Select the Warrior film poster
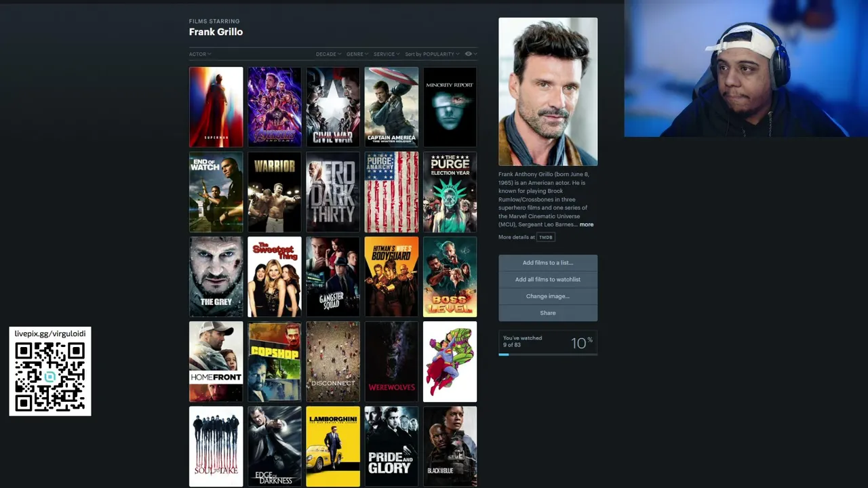The width and height of the screenshot is (868, 488). (x=275, y=192)
